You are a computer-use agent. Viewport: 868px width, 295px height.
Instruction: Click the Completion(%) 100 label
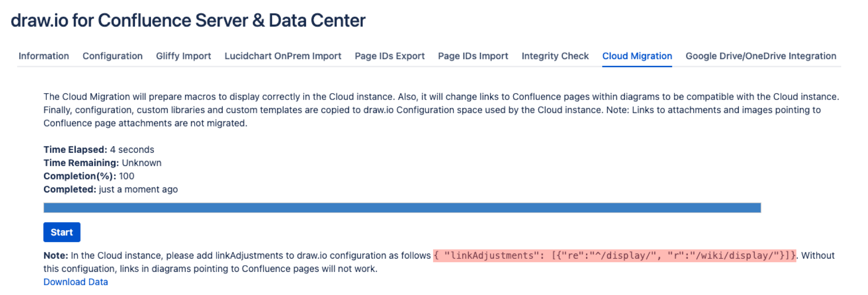pyautogui.click(x=89, y=176)
